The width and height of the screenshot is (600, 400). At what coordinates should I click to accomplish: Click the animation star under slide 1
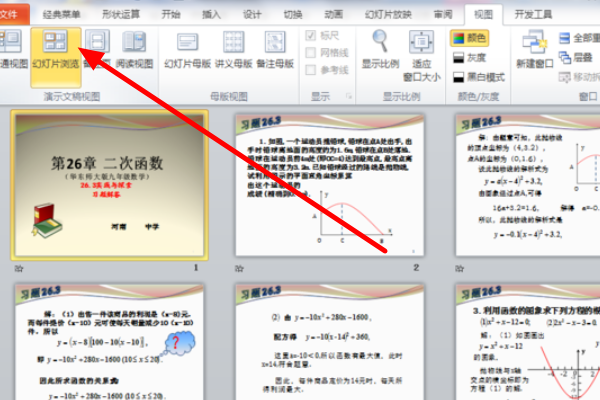pyautogui.click(x=19, y=268)
